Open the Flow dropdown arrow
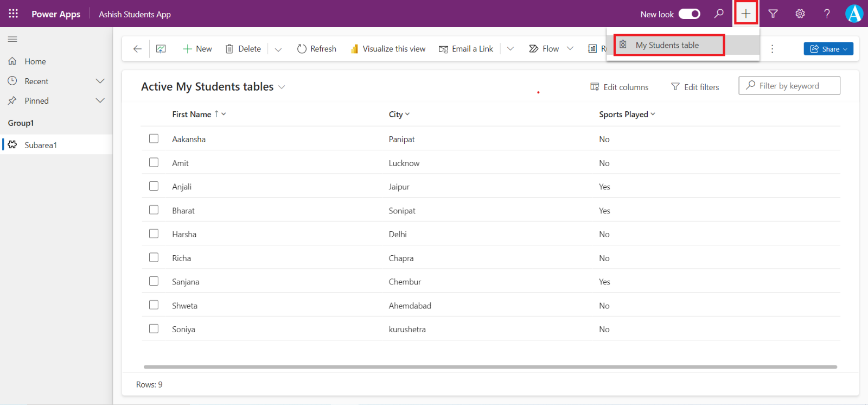 (x=570, y=49)
